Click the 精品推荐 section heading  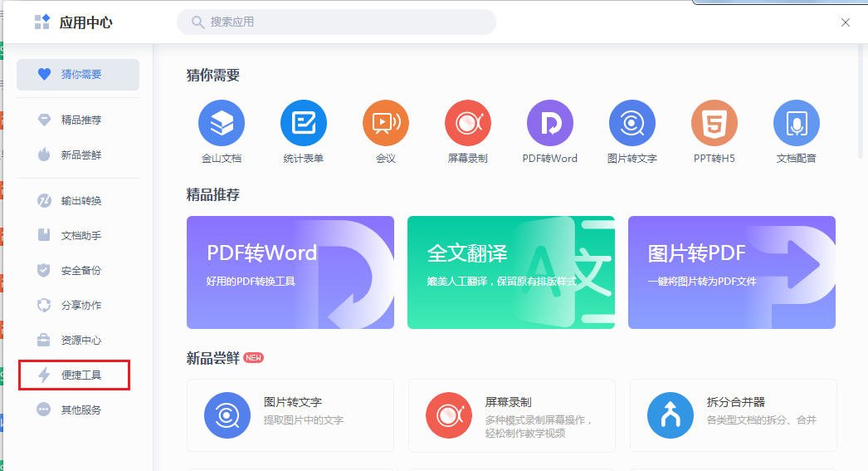point(212,194)
